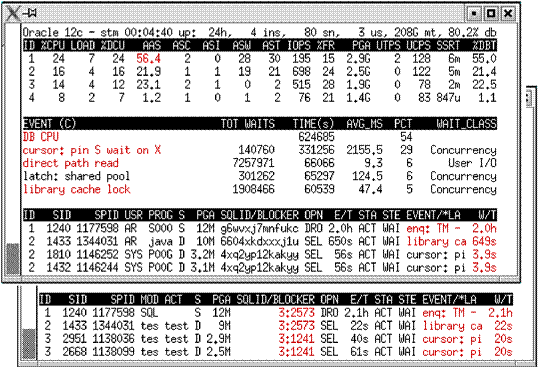Click the 'java' program entry
This screenshot has width=538, height=367.
tap(160, 241)
